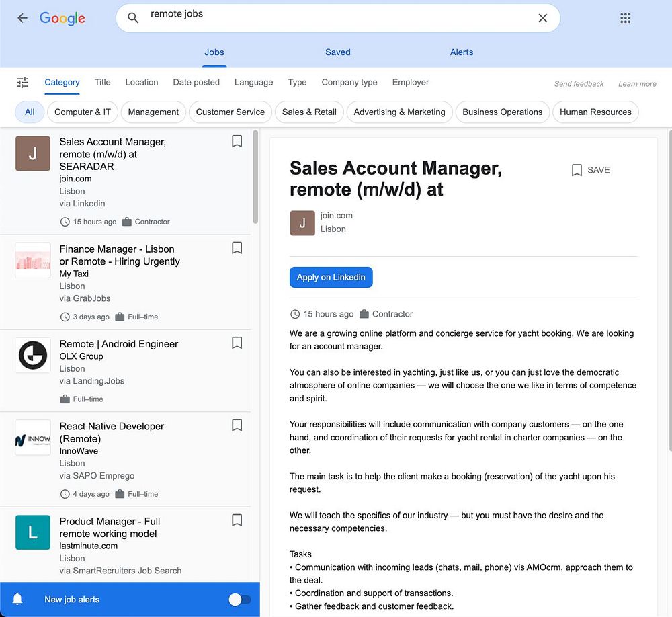Viewport: 672px width, 617px height.
Task: Open the Sales Account Manager job listing
Action: 126,181
